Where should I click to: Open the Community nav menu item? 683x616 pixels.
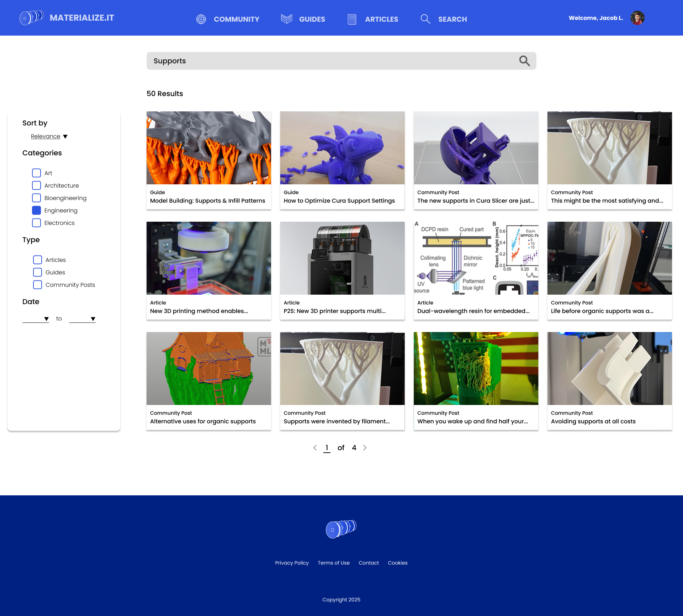coord(236,19)
